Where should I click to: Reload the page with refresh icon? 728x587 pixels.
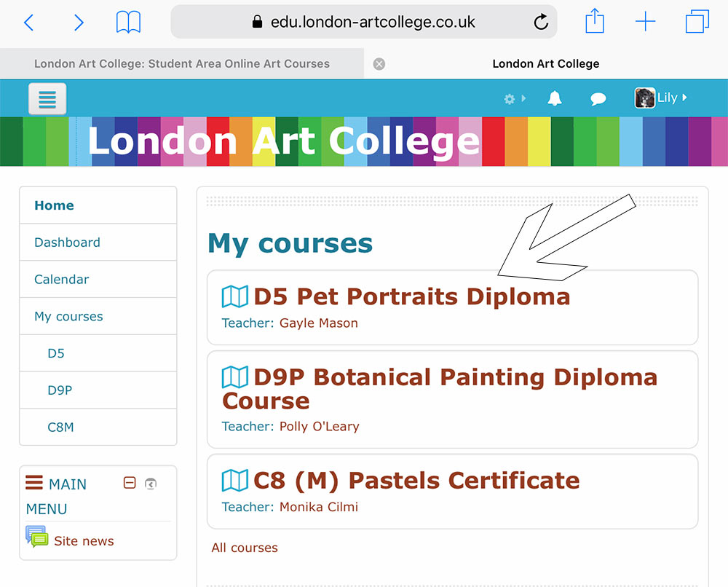[x=540, y=22]
